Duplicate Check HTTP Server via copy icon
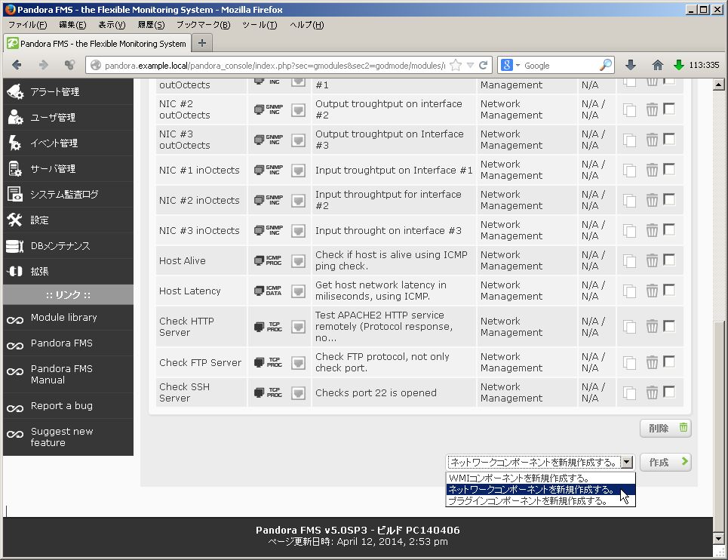This screenshot has height=560, width=728. [630, 327]
